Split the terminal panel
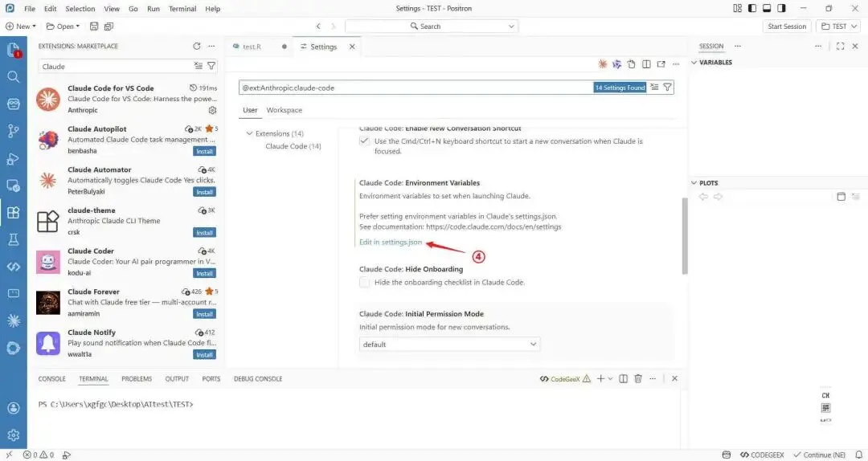The width and height of the screenshot is (868, 461). pos(624,378)
